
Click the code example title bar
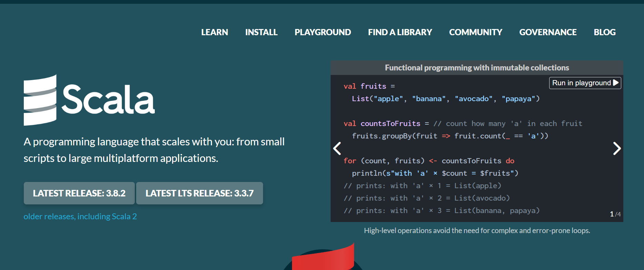(477, 68)
